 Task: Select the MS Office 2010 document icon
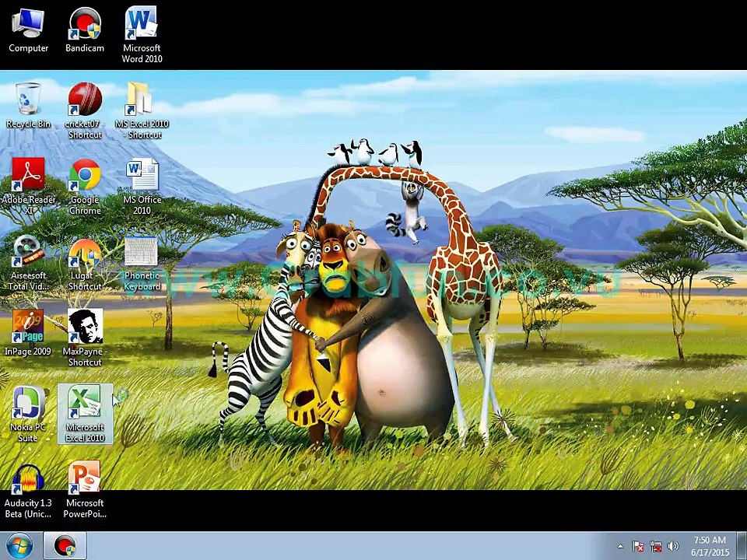click(x=142, y=186)
